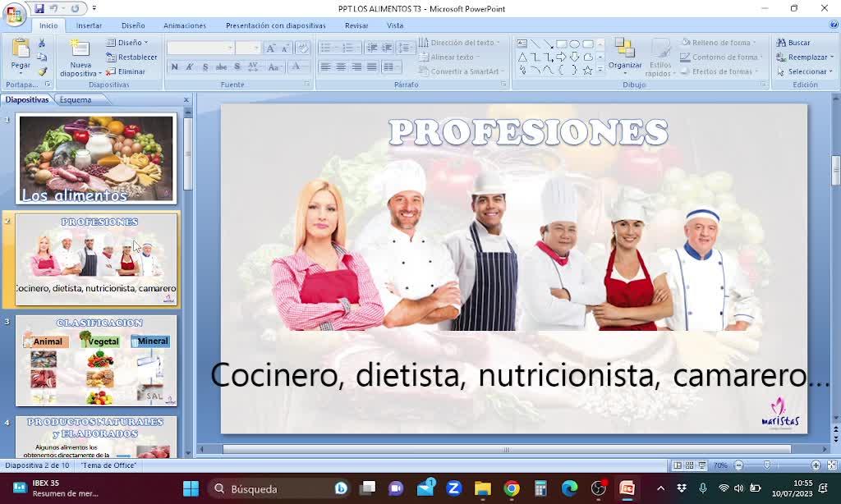Toggle underline S formatting
This screenshot has width=841, height=504.
(x=205, y=67)
